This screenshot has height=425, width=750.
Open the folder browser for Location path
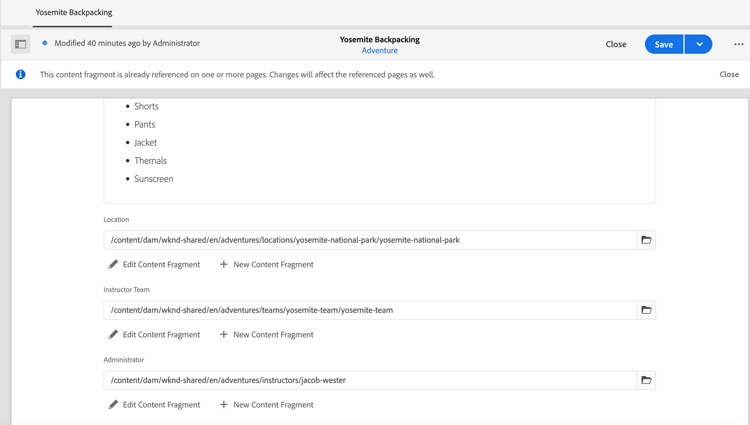click(646, 240)
